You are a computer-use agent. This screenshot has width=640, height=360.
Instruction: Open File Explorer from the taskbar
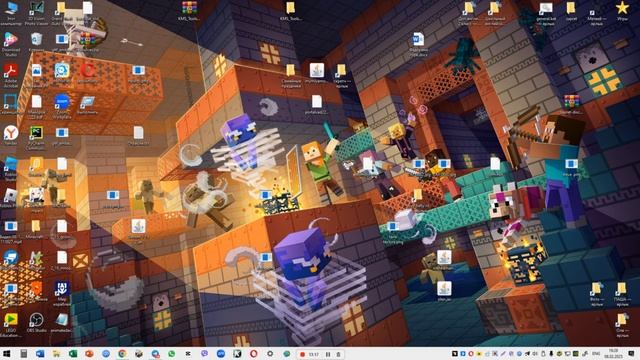coord(56,354)
